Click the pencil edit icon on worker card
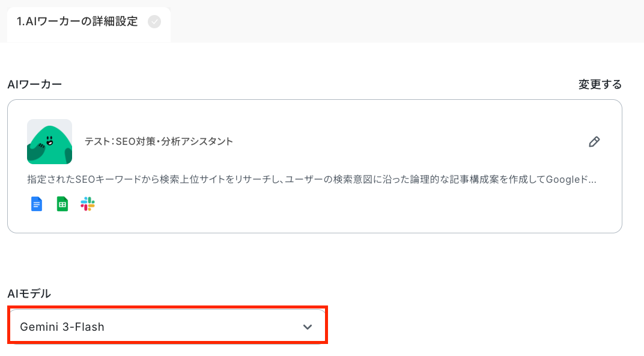Image resolution: width=644 pixels, height=356 pixels. click(594, 142)
